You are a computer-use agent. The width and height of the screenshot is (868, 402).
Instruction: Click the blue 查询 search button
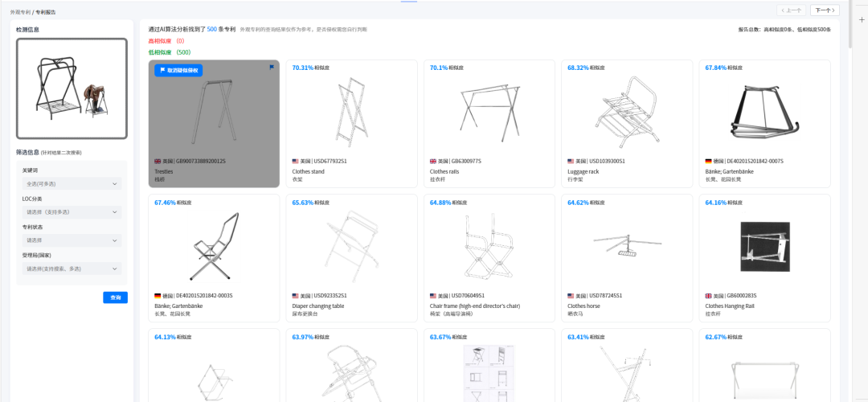(115, 297)
